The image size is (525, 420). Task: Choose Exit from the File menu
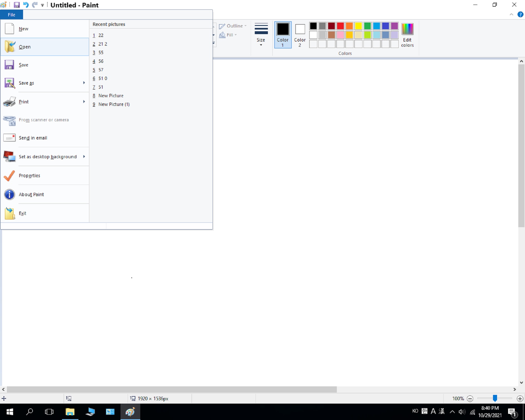pyautogui.click(x=45, y=213)
